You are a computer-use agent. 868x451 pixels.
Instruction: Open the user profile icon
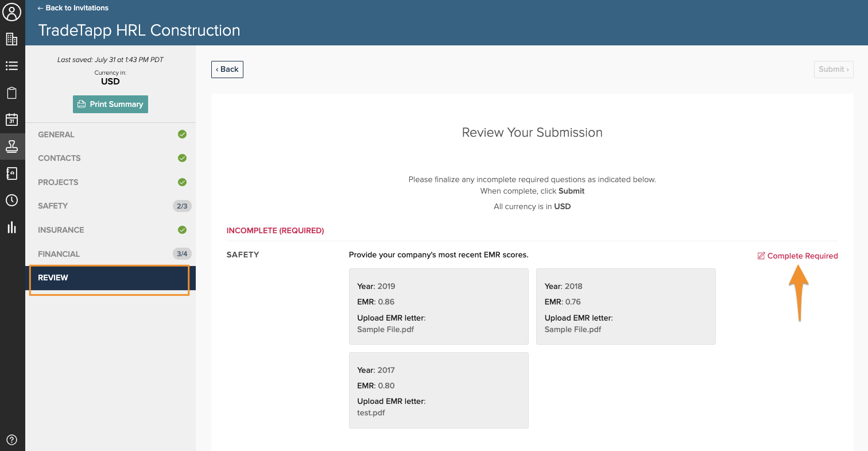(12, 12)
